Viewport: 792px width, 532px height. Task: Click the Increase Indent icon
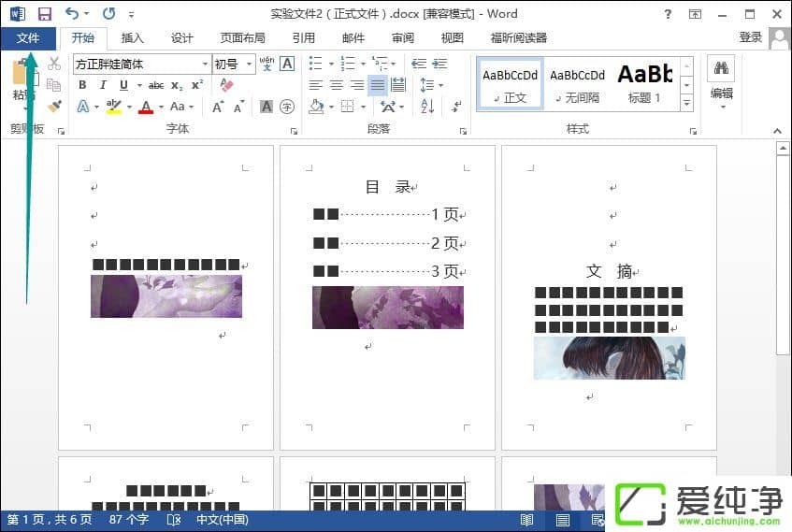tap(439, 64)
